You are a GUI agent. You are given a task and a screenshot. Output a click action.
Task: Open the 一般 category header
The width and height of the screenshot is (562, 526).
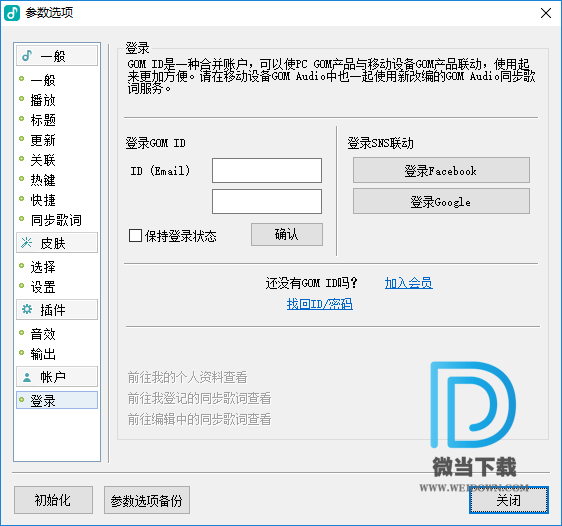[x=57, y=56]
